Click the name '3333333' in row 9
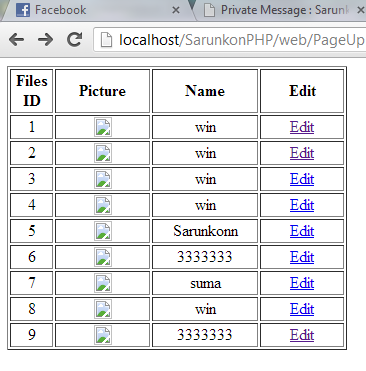Viewport: 366px width, 371px height. [205, 335]
